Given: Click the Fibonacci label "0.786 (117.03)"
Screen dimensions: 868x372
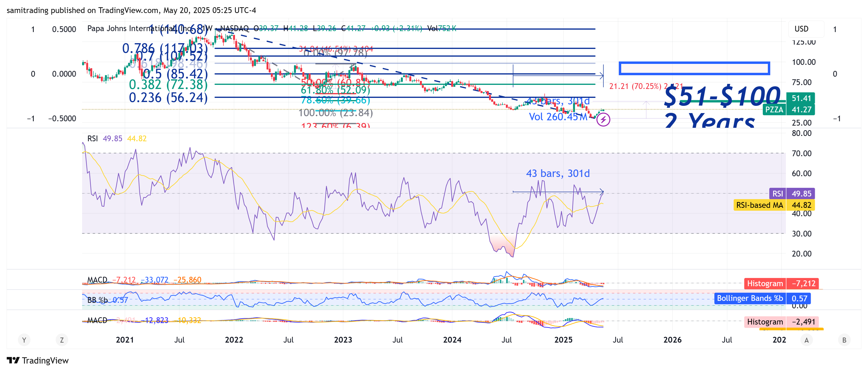Looking at the screenshot, I should 165,48.
